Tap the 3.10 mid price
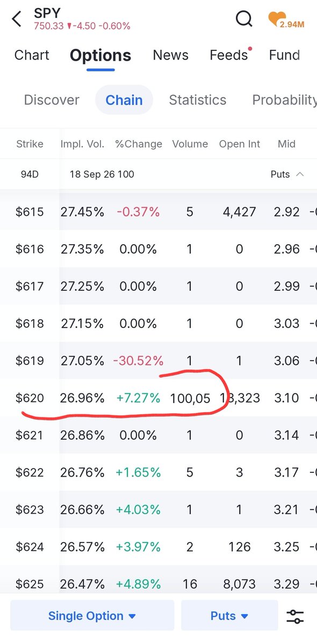 click(x=286, y=398)
